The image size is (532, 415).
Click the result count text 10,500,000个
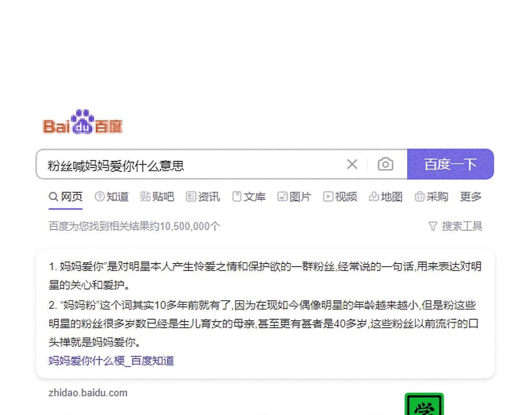[x=190, y=226]
